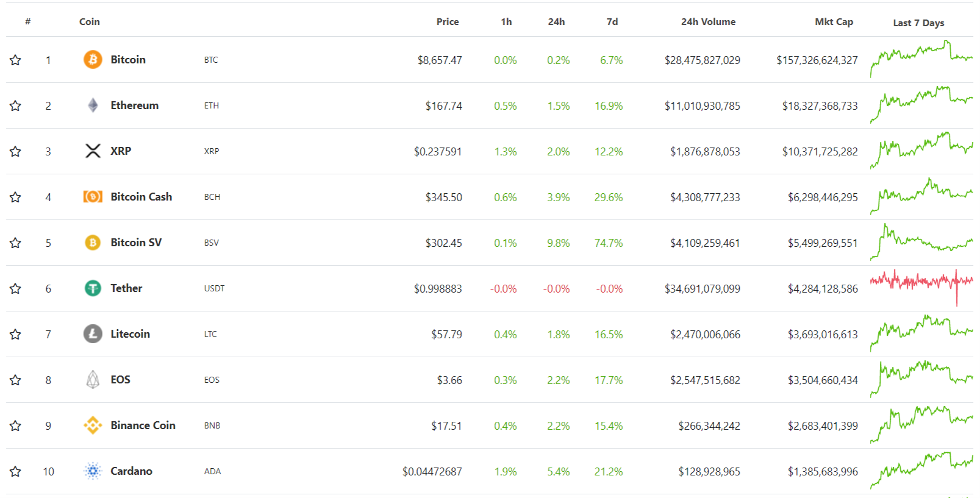The height and width of the screenshot is (498, 980).
Task: Open XRP's 7-day sparkline chart
Action: (921, 151)
